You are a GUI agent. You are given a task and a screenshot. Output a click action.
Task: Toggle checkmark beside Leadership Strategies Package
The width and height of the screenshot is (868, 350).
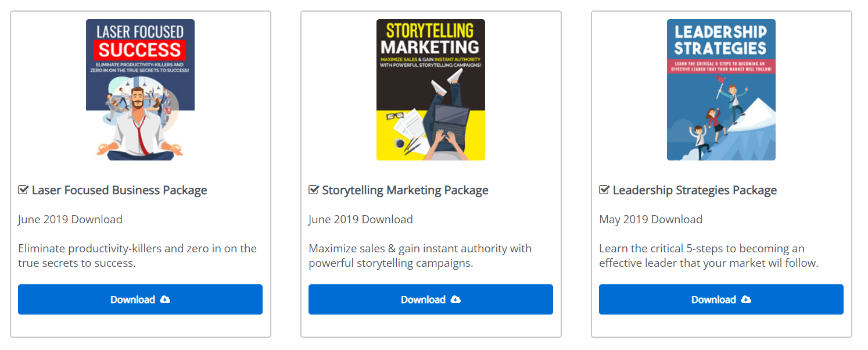[604, 190]
